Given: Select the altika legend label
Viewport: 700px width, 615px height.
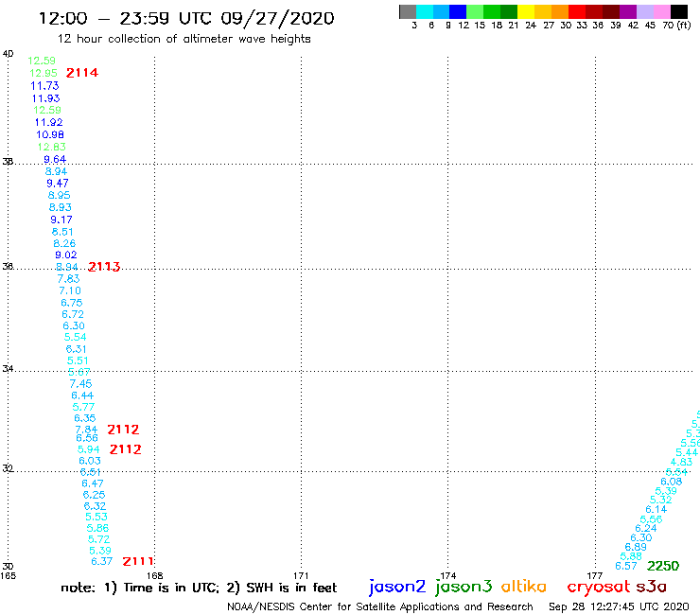Looking at the screenshot, I should (524, 586).
